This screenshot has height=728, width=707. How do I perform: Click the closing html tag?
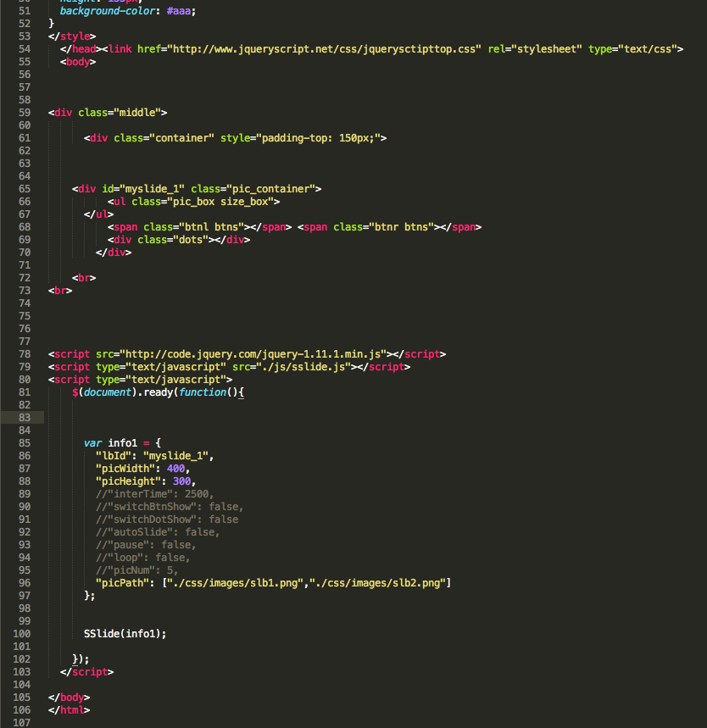(70, 709)
